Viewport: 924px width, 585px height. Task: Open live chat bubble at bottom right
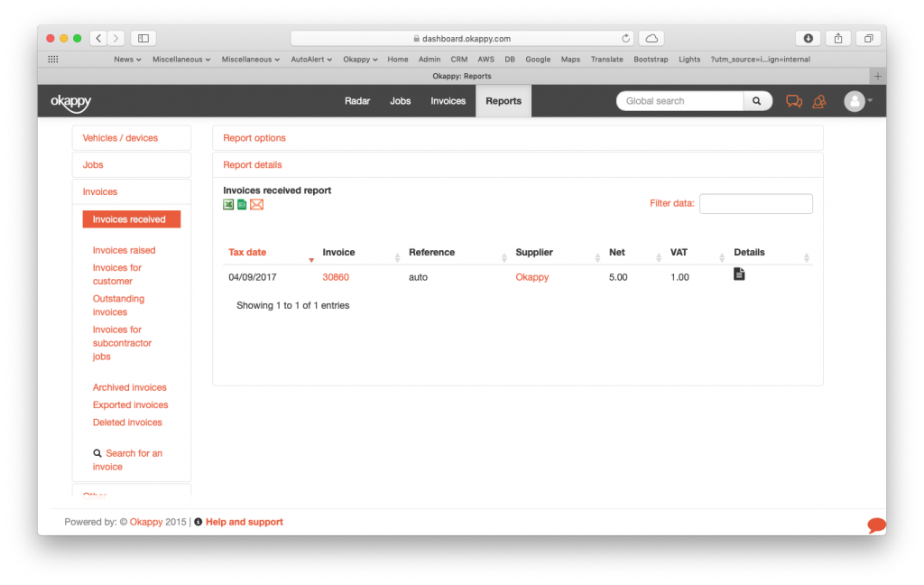(876, 525)
